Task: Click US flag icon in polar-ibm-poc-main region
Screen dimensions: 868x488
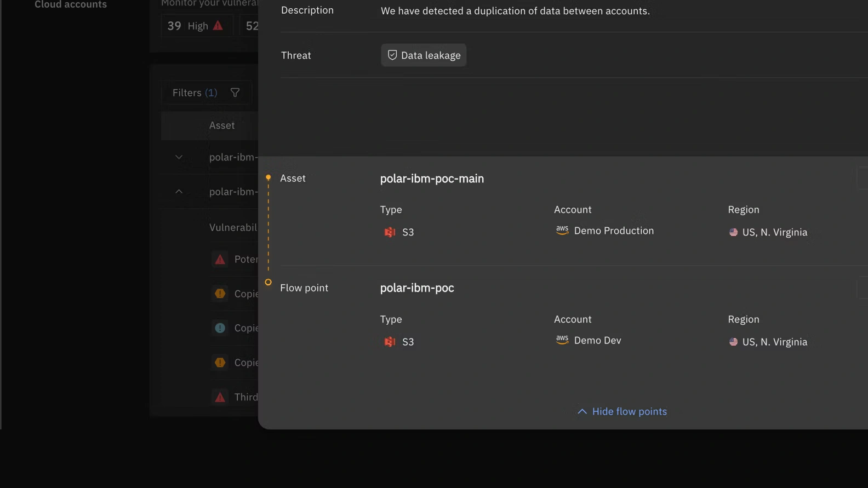Action: (733, 232)
